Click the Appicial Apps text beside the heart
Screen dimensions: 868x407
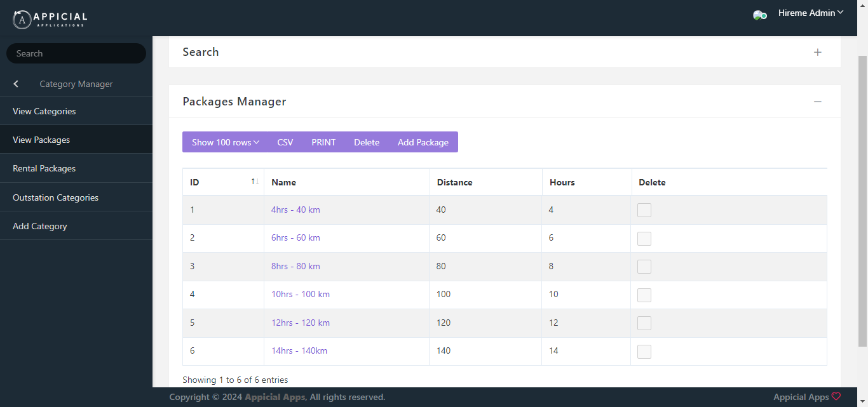(x=801, y=397)
